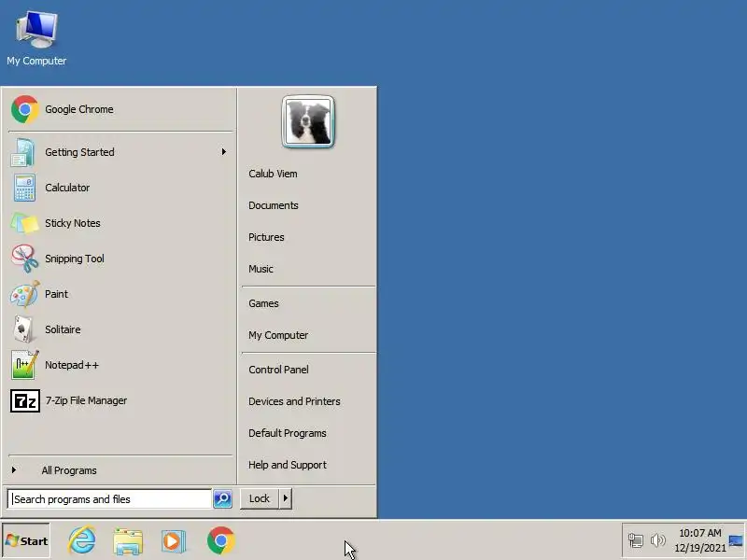Expand the Getting Started submenu arrow
747x560 pixels.
223,152
